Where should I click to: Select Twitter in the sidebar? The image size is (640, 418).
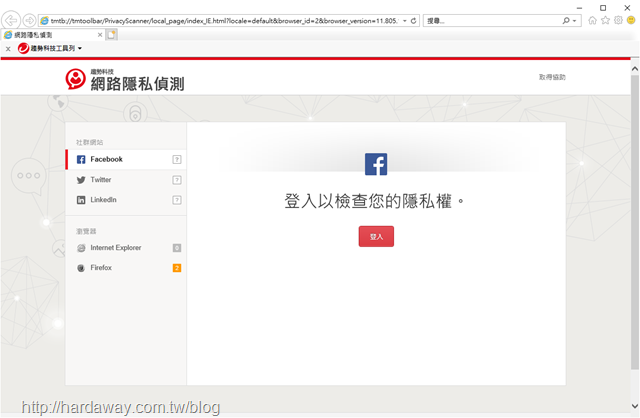pos(126,180)
